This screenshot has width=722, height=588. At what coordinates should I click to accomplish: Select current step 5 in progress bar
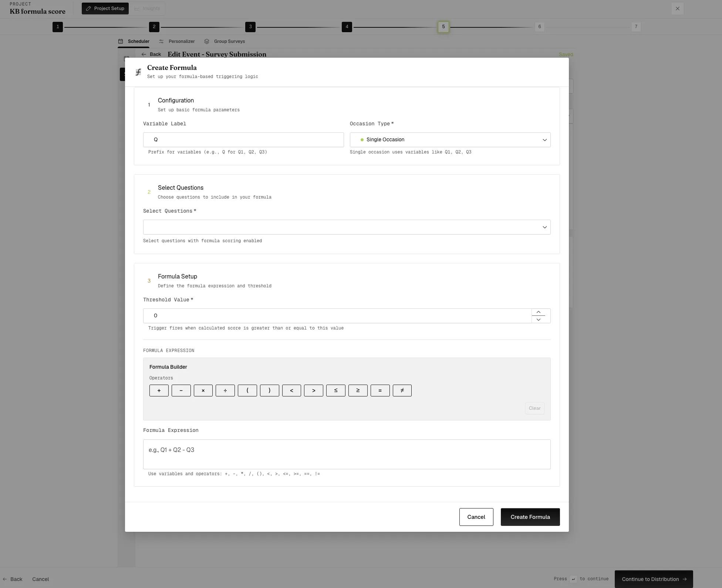pos(443,27)
